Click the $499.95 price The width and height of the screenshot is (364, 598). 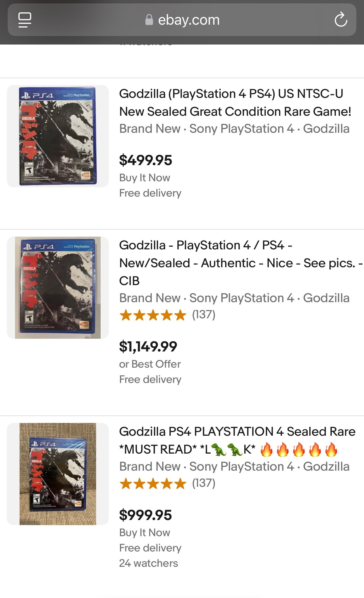[x=145, y=160]
